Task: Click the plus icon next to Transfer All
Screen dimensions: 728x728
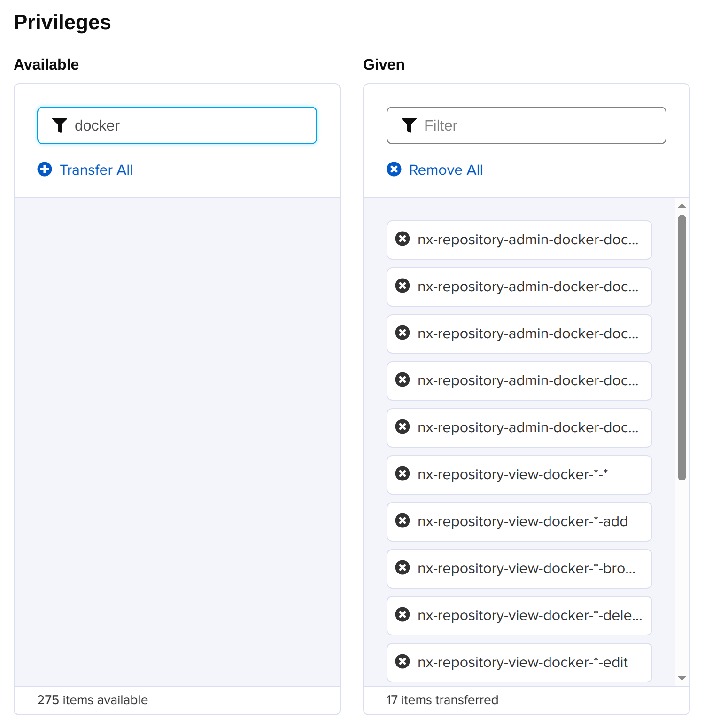Action: (45, 169)
